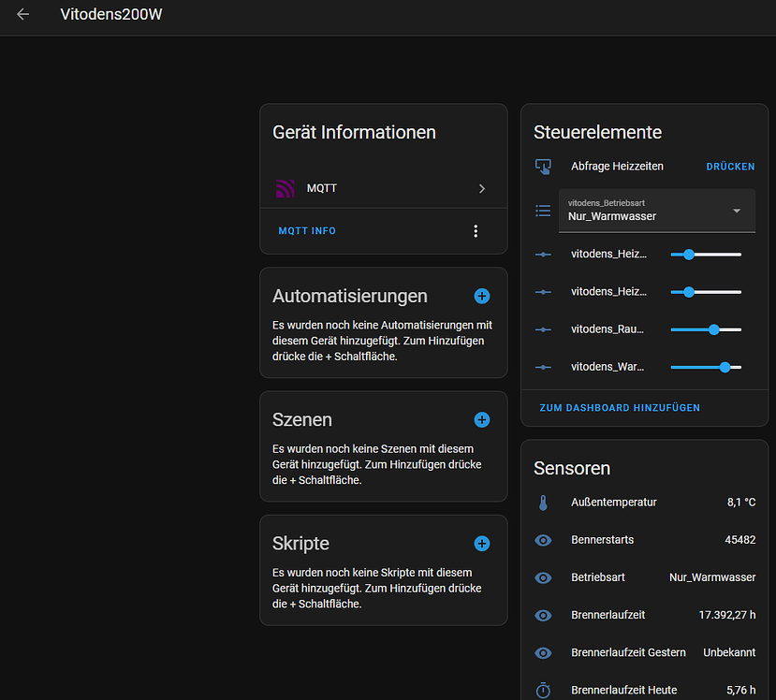Open the Brennerlaufzeit Gestern sensor entry

pos(644,652)
